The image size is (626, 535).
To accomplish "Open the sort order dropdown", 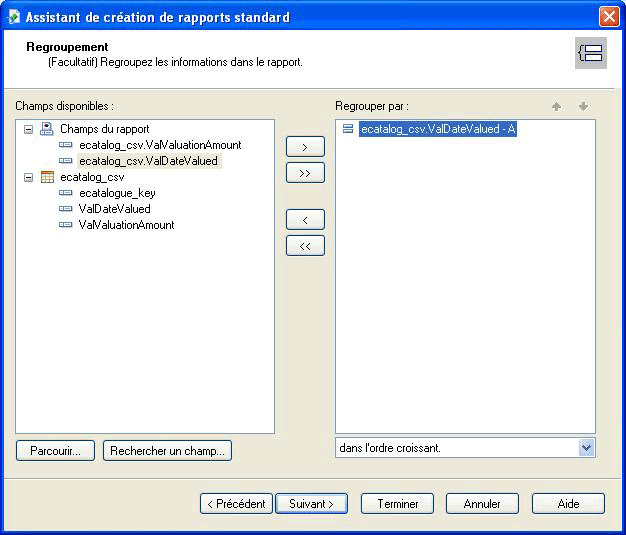I will pyautogui.click(x=586, y=448).
